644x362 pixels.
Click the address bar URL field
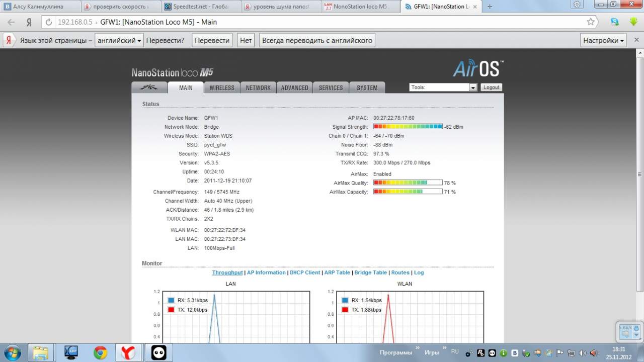pos(320,22)
